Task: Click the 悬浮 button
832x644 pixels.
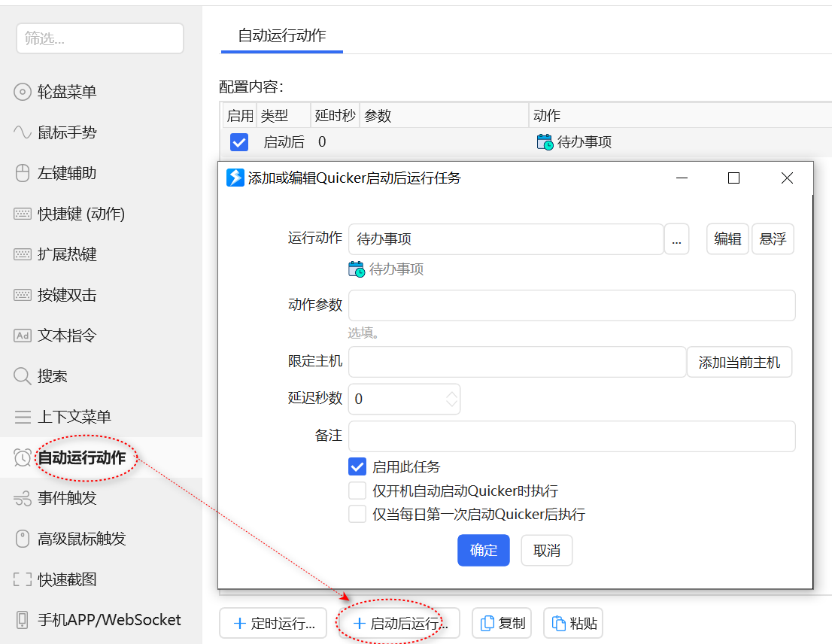Action: coord(773,238)
